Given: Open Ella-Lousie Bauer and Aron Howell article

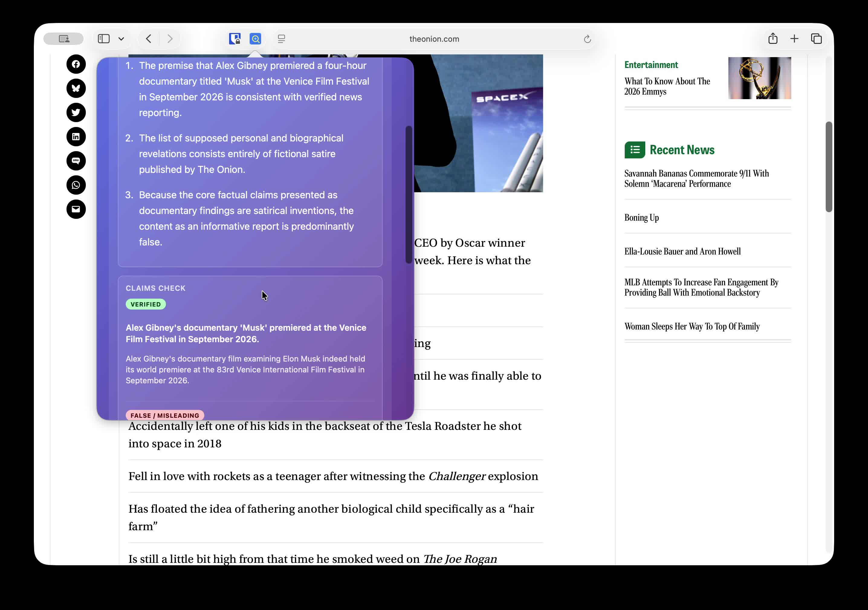Looking at the screenshot, I should (x=682, y=251).
